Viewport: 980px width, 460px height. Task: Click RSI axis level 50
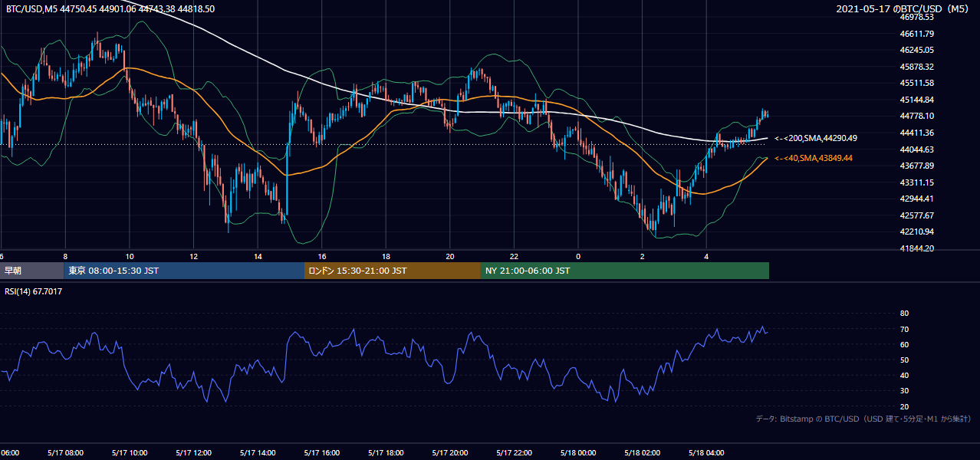(904, 360)
